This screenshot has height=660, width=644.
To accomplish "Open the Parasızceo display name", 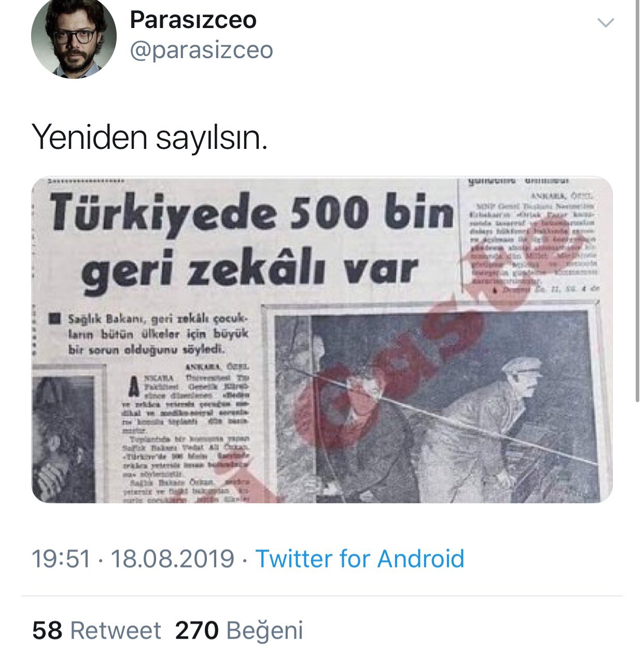I will 193,20.
